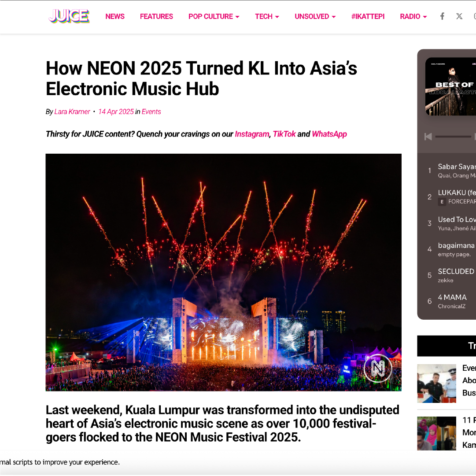Open author Lara Kramer's page

[x=72, y=112]
